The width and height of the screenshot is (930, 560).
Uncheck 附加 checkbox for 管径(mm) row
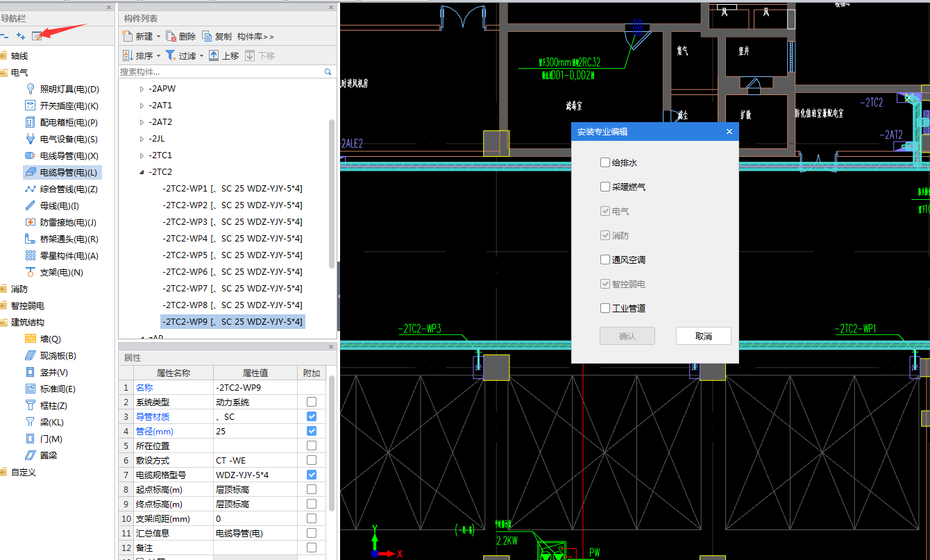[x=312, y=431]
